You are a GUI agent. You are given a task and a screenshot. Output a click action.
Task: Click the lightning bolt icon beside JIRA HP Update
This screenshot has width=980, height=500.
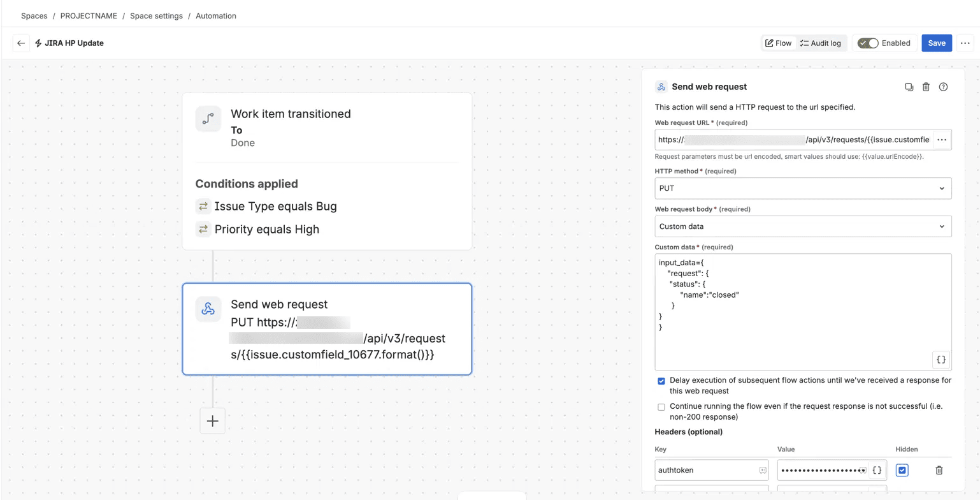[x=38, y=43]
